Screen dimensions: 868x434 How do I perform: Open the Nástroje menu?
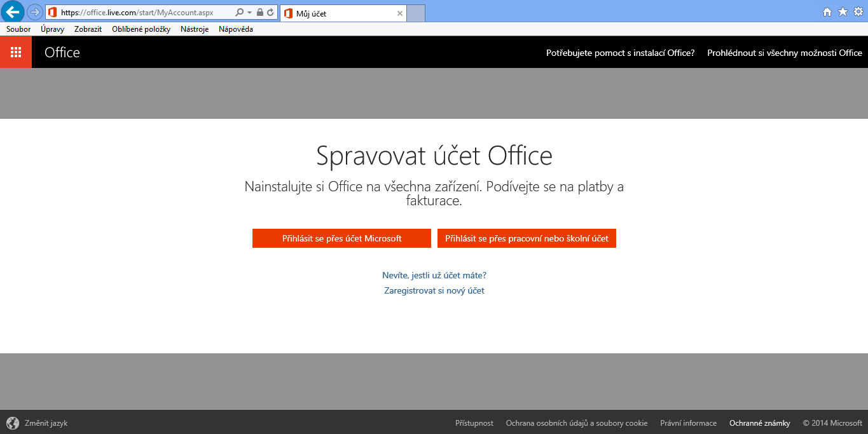tap(195, 29)
